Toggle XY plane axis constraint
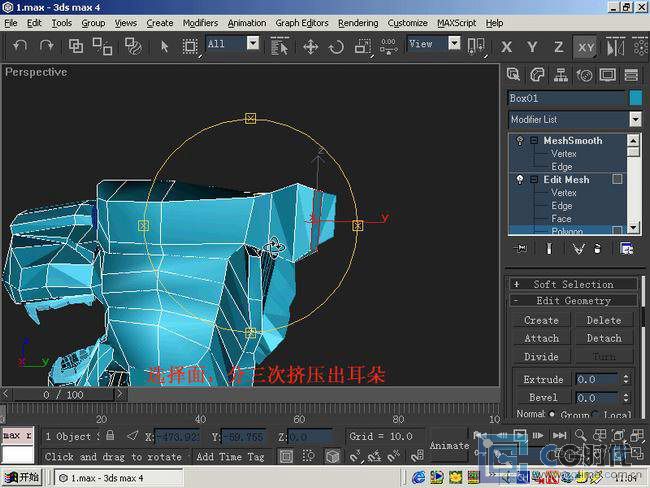Screen dimensions: 650x488 586,47
